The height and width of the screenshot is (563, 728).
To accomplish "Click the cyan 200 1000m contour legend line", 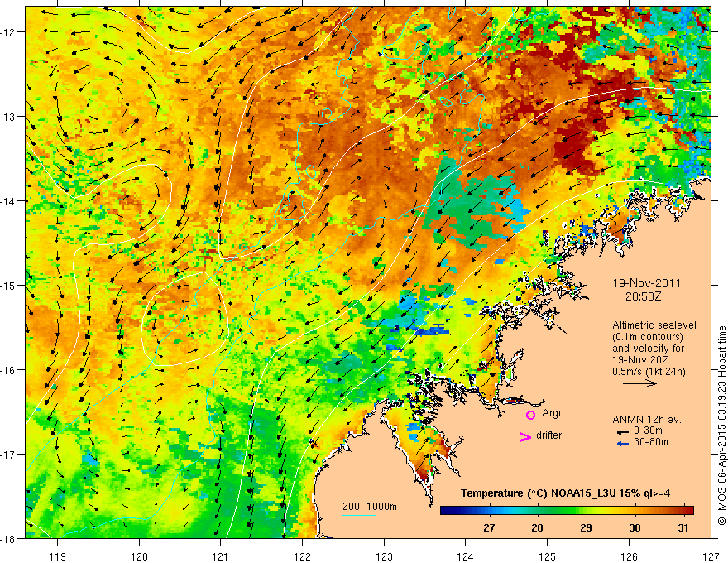I will coord(359,515).
